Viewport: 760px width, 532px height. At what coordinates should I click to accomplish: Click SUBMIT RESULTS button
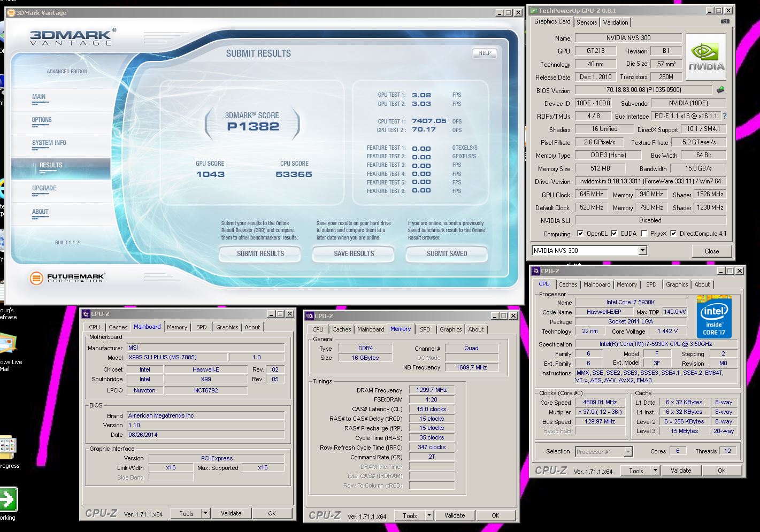[x=260, y=254]
